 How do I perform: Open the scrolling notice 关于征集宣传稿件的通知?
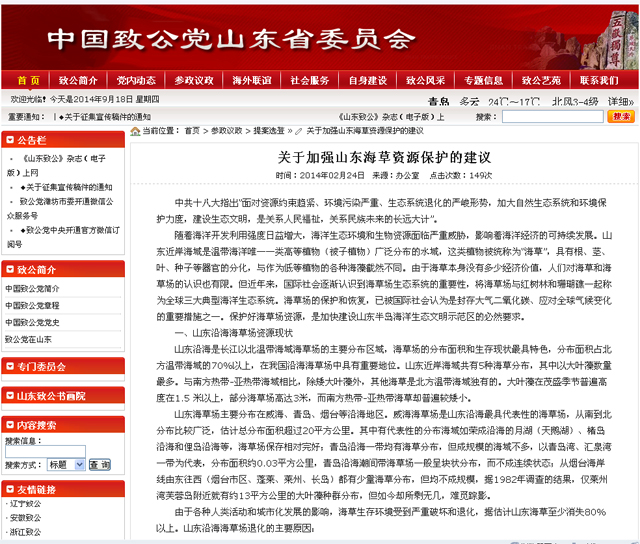105,117
